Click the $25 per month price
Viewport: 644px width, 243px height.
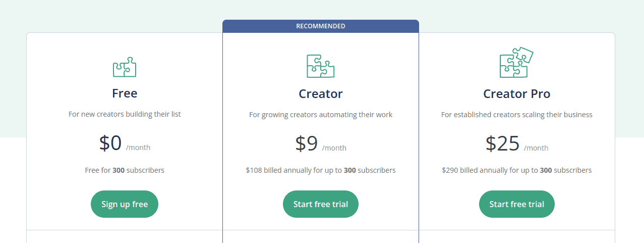pyautogui.click(x=517, y=144)
